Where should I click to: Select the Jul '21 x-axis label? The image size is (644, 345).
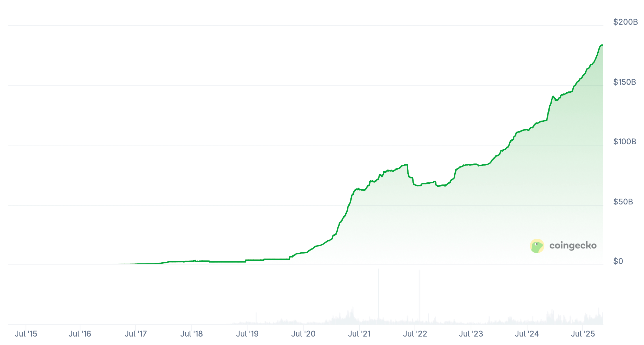tap(359, 334)
